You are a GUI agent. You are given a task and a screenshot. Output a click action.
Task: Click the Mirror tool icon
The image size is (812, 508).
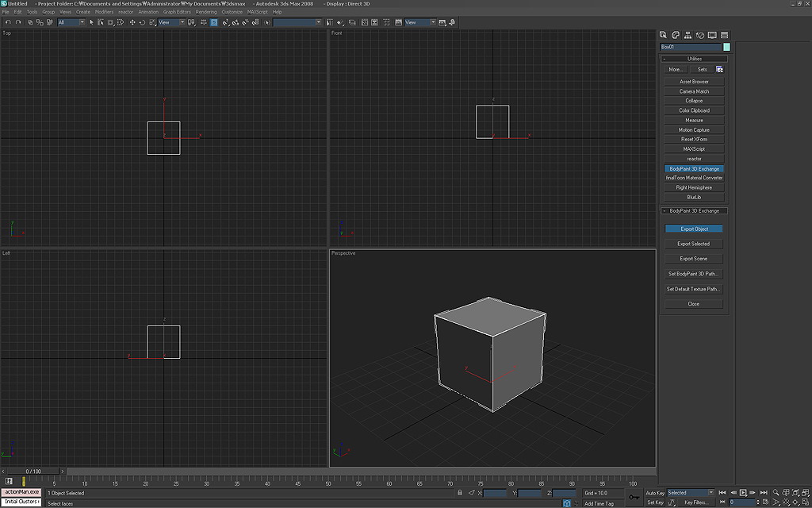point(329,22)
